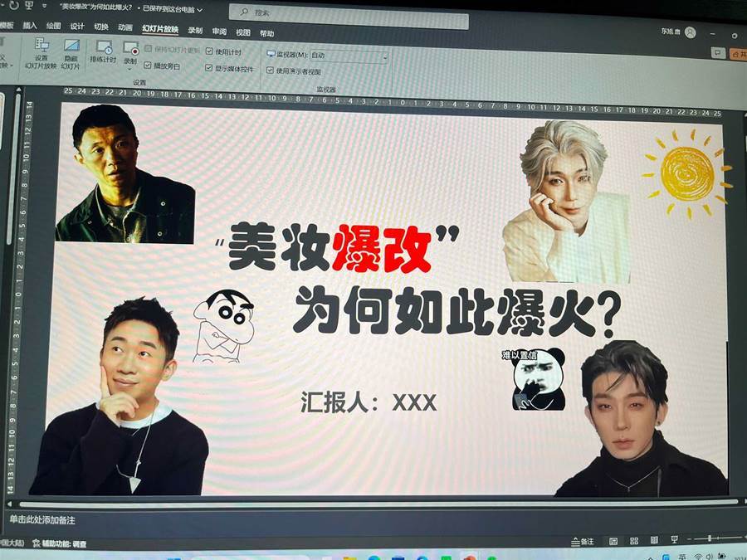Disable the 显示媒体控件 checkbox
Screen dimensions: 747x560
209,68
